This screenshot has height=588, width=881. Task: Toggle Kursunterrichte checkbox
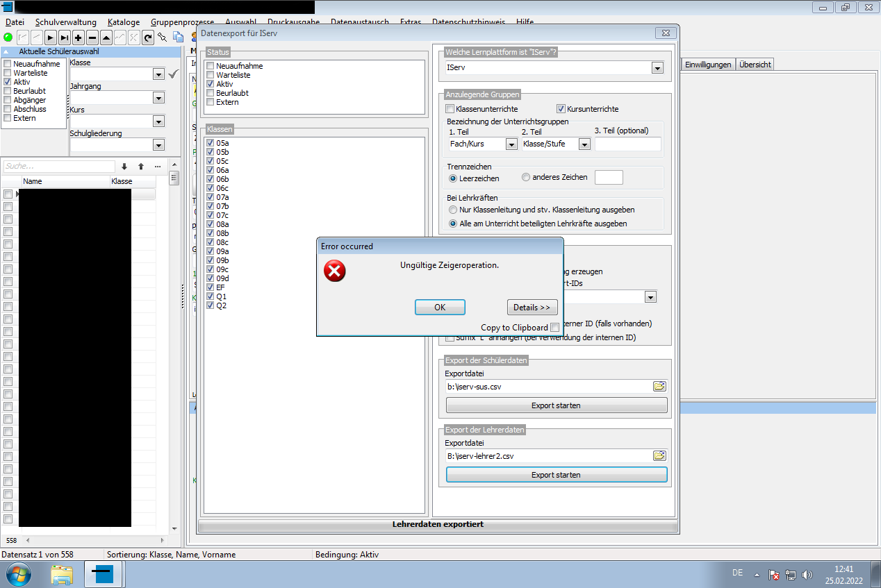click(x=561, y=109)
